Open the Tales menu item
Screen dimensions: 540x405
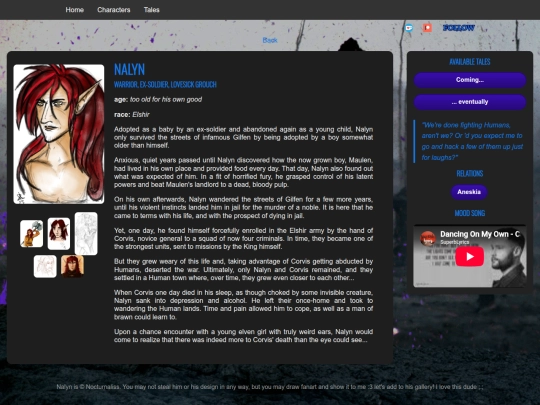[x=152, y=10]
